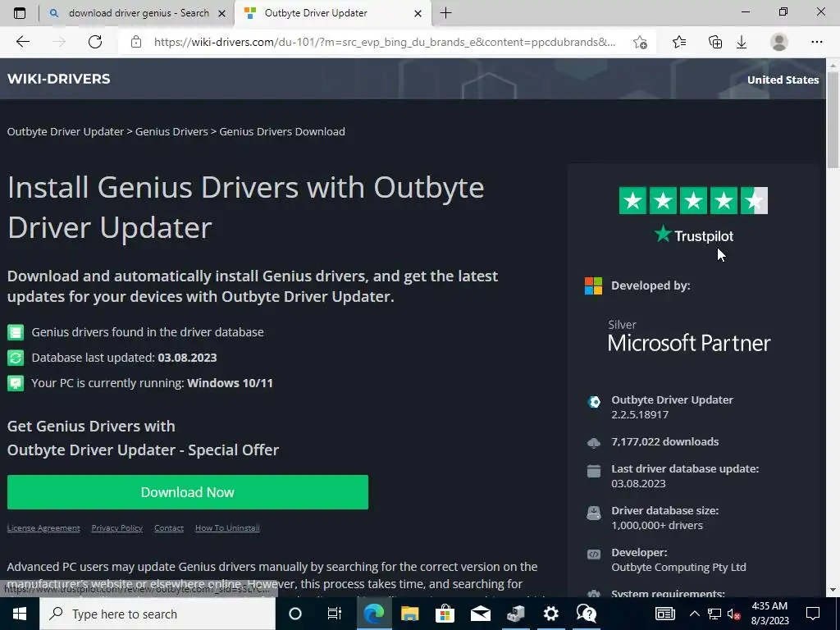Open Genius Drivers breadcrumb

tap(171, 132)
